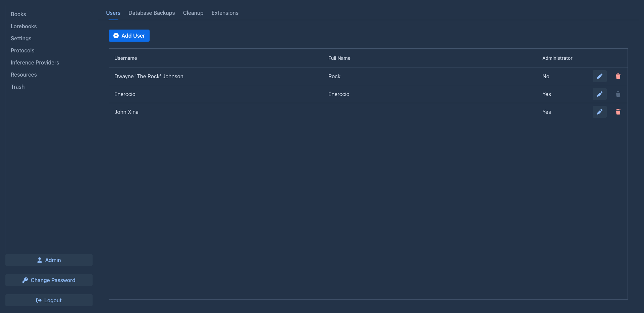Viewport: 644px width, 313px height.
Task: Switch to the Users tab
Action: tap(113, 13)
